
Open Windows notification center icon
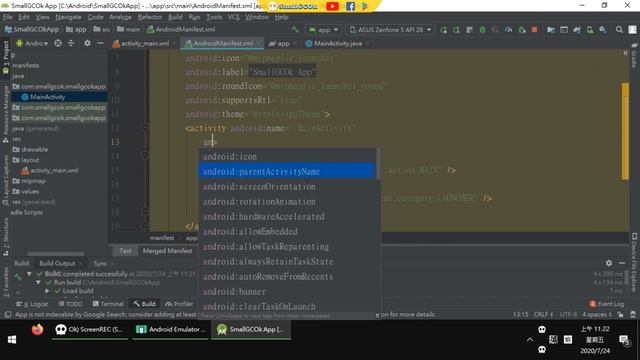(624, 340)
